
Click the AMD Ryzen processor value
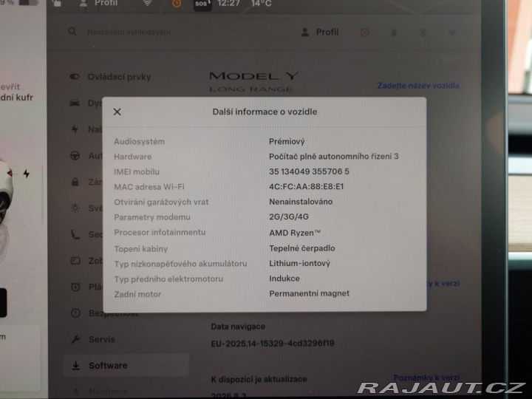[295, 233]
